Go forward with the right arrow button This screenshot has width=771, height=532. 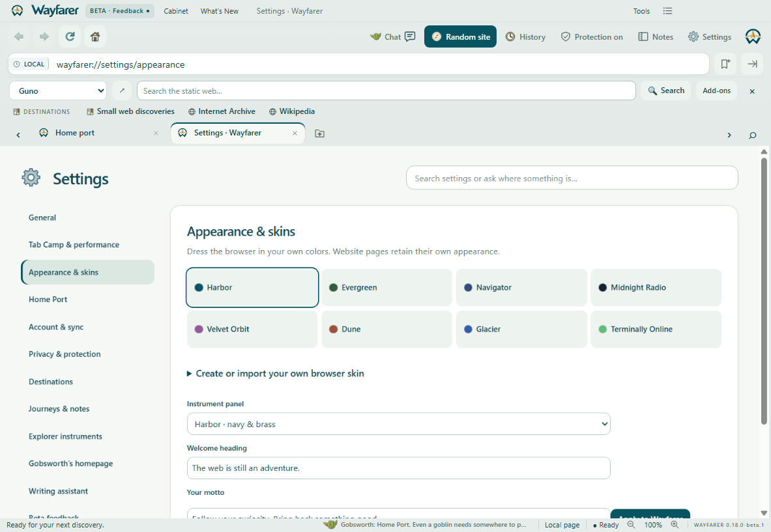point(44,37)
